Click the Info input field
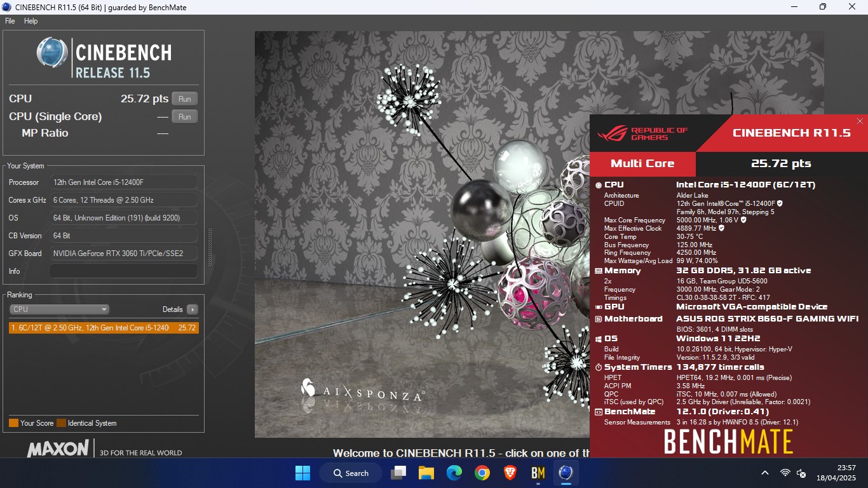868x488 pixels. click(x=123, y=271)
